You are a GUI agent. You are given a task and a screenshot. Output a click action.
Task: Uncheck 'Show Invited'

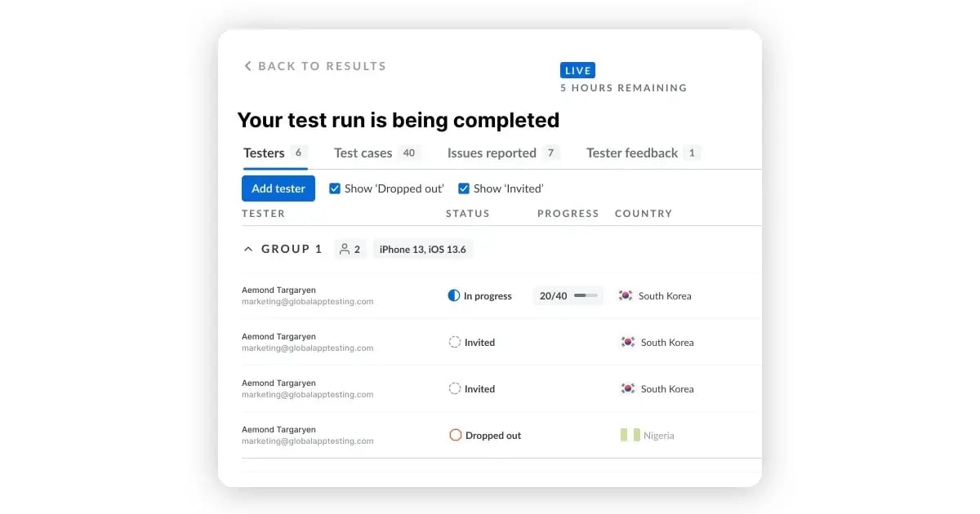point(464,188)
